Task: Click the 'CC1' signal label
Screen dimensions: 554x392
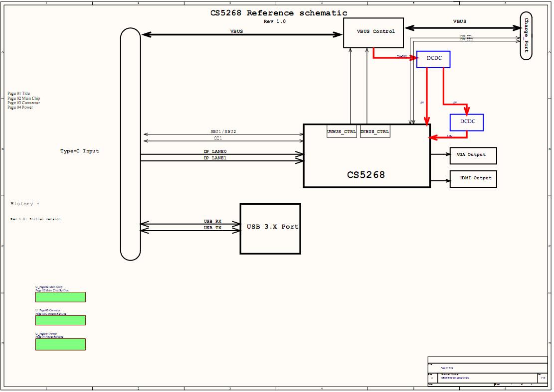Action: [x=218, y=138]
